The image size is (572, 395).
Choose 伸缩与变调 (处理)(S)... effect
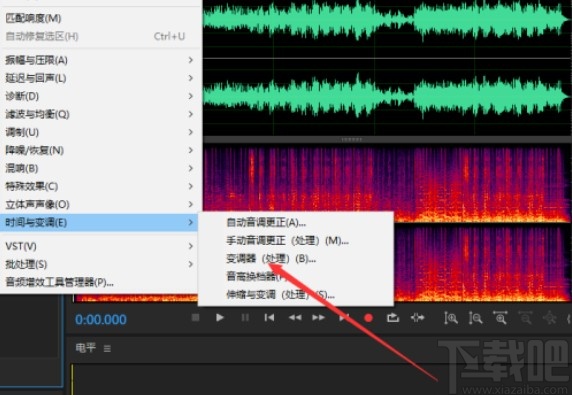pyautogui.click(x=296, y=294)
